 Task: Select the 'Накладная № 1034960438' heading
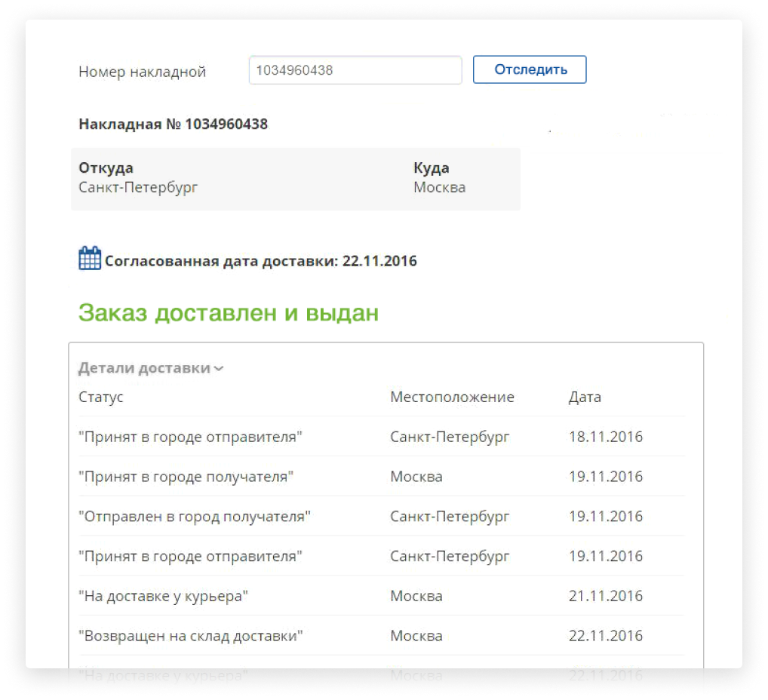tap(174, 124)
